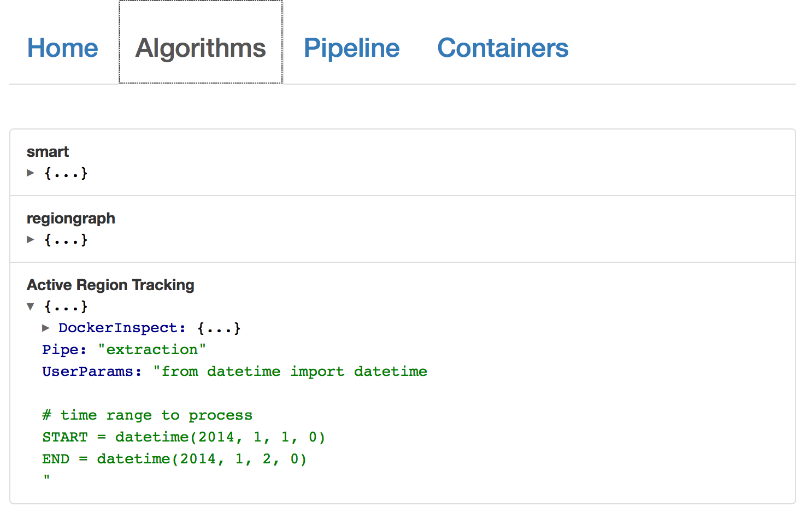Viewport: 812px width, 518px height.
Task: Click the braces under Active Region Tracking
Action: [x=66, y=307]
